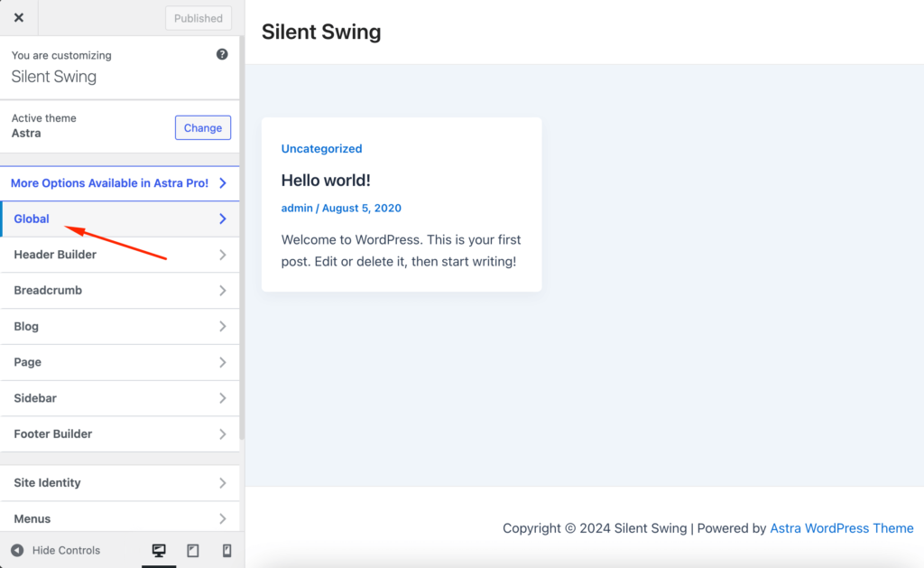Open the Blog settings panel
Viewport: 924px width, 568px height.
(120, 326)
